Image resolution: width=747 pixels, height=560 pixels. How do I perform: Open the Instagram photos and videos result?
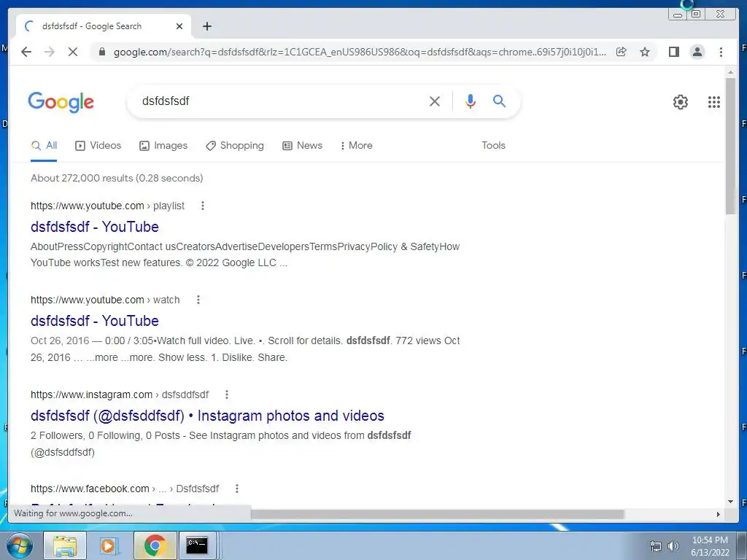click(207, 416)
